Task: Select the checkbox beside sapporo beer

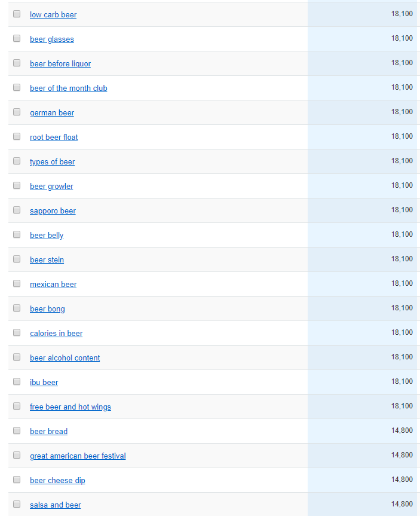Action: click(x=16, y=209)
